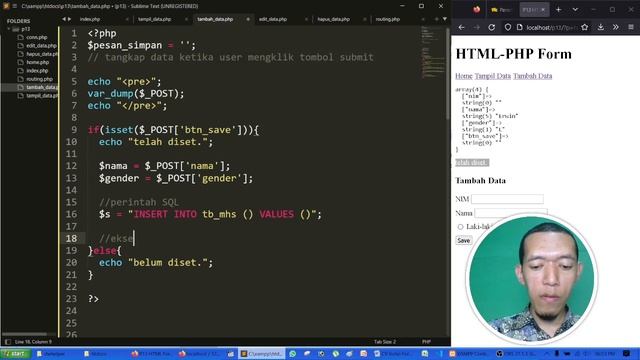
Task: Select the Laki-laki radio button
Action: point(460,227)
